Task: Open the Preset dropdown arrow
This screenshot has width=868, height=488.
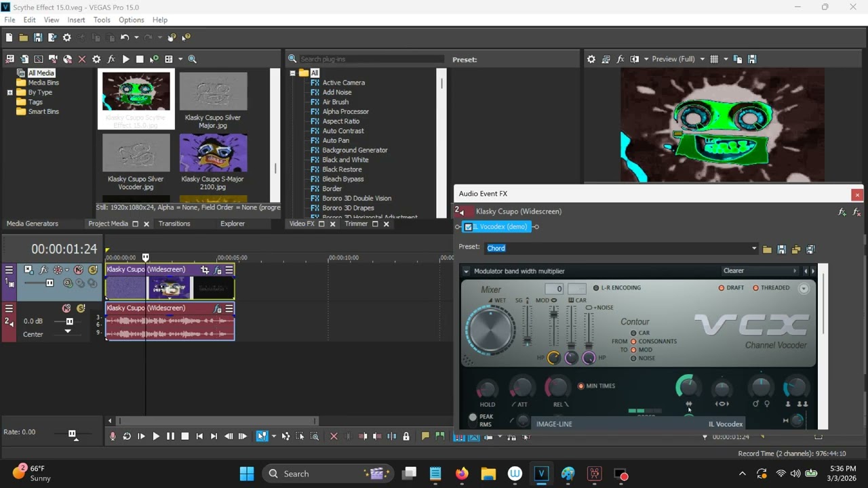Action: click(x=754, y=249)
